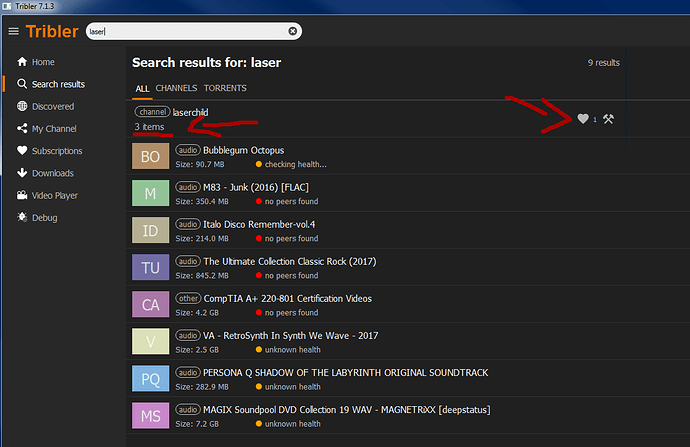Toggle subscribe heart for laserchild channel

click(583, 119)
